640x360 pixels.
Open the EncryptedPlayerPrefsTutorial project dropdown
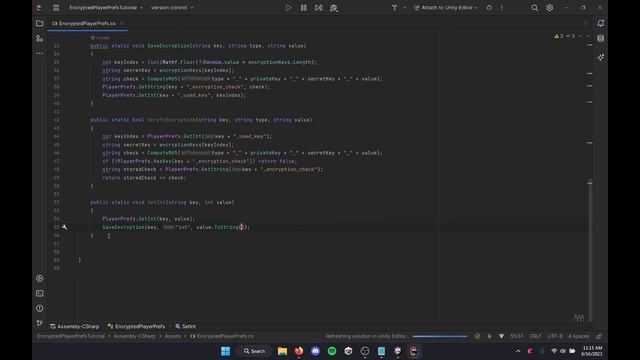tap(106, 8)
